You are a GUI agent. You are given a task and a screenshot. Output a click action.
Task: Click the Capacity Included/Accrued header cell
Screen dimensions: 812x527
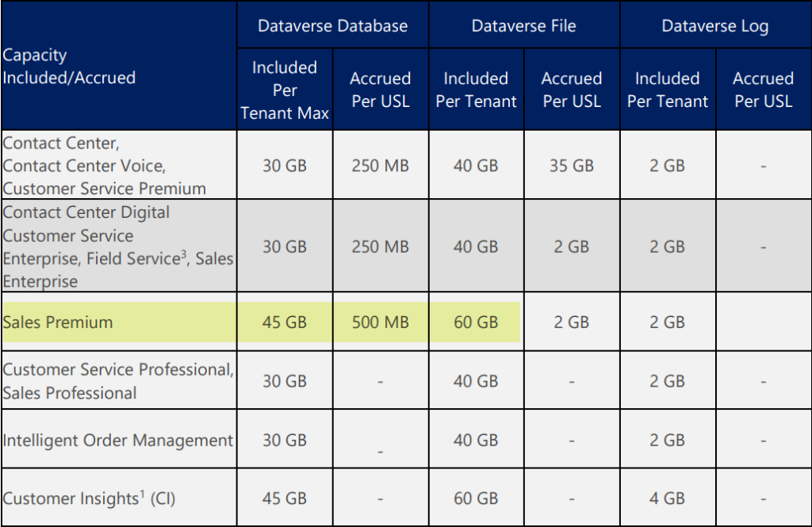[x=70, y=67]
